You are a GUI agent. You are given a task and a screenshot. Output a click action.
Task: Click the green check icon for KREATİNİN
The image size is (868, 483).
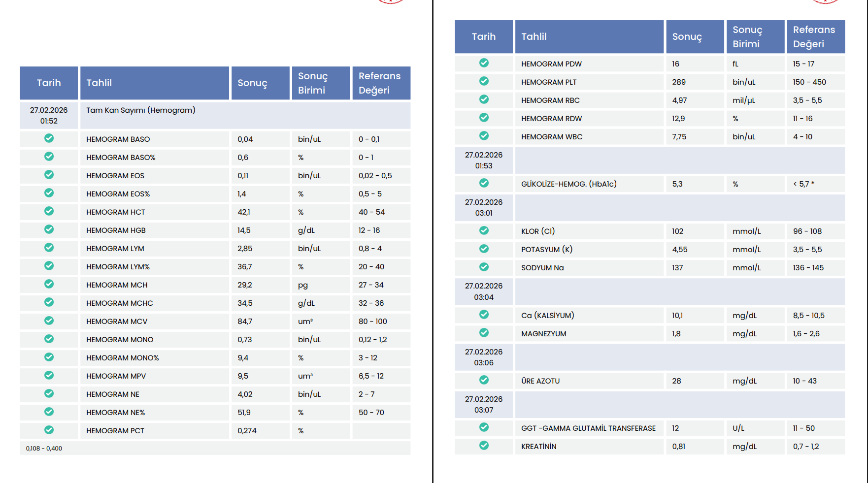pos(484,446)
